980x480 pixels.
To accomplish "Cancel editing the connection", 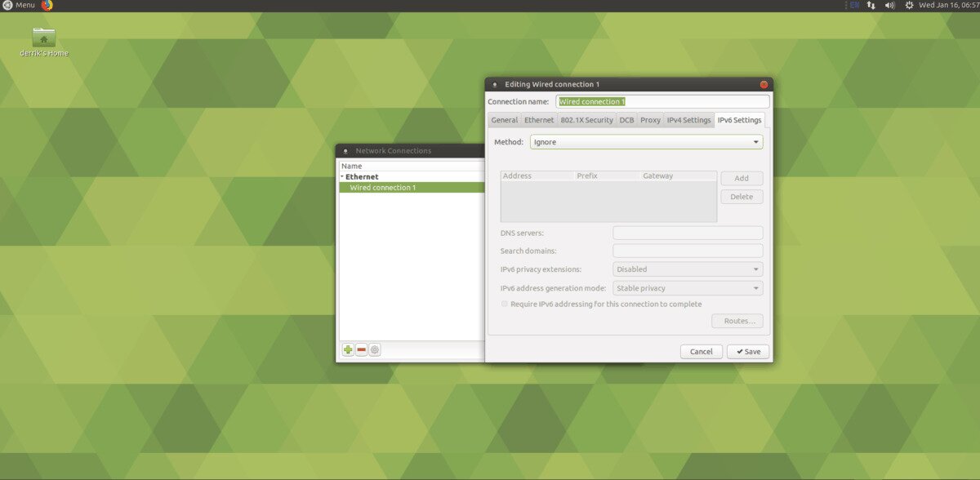I will (701, 352).
